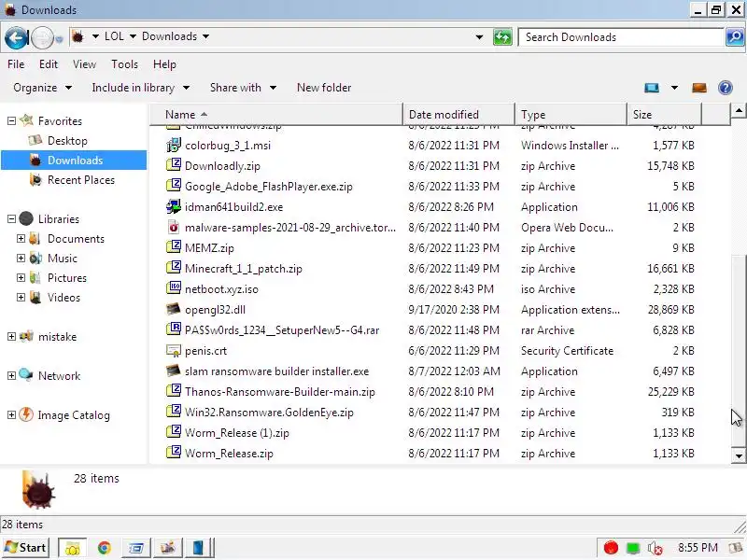The image size is (747, 560).
Task: Select the malware-samples torrent file icon
Action: point(174,227)
